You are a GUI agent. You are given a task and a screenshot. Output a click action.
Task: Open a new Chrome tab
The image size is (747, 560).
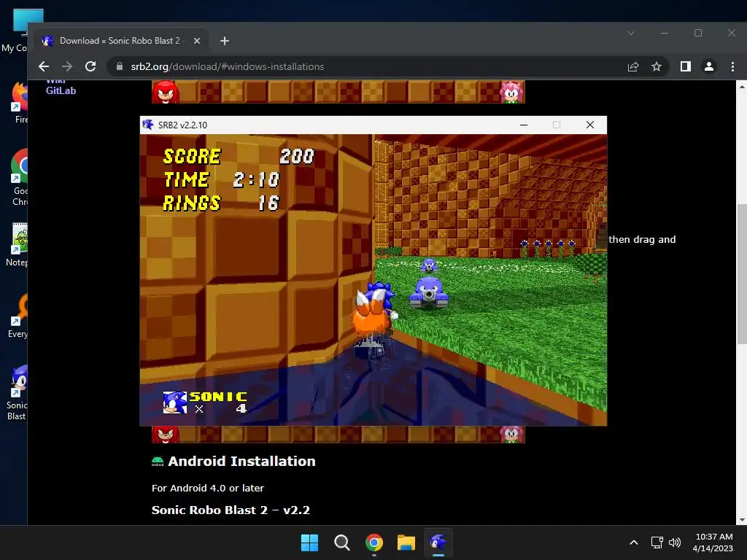pyautogui.click(x=225, y=41)
